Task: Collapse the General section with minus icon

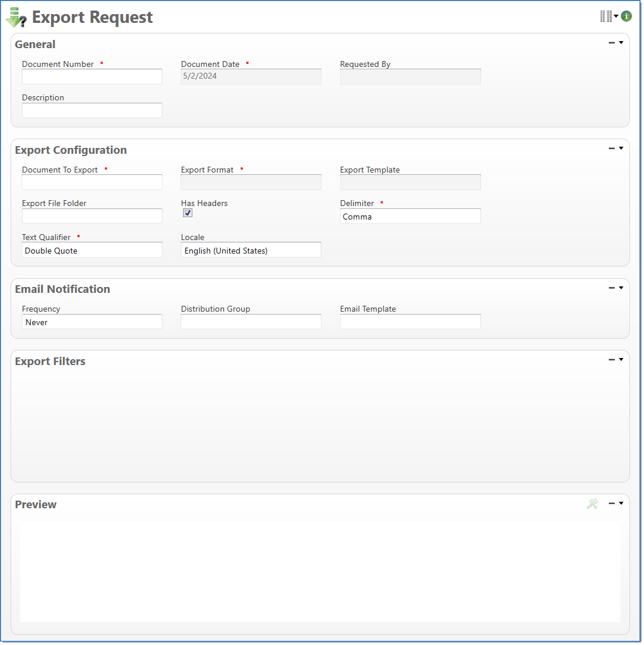Action: click(612, 43)
